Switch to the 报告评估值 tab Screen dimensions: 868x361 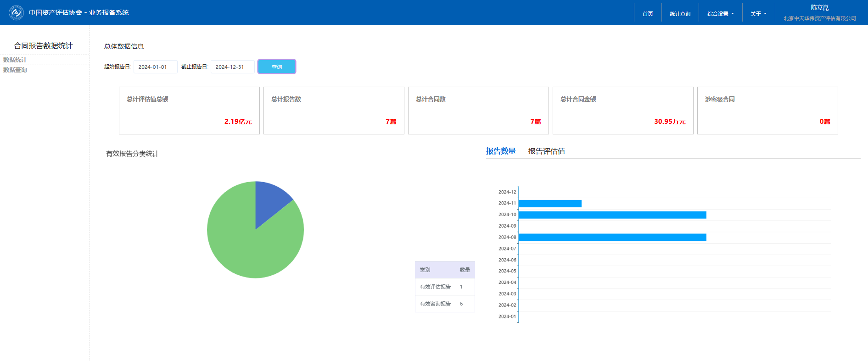(546, 151)
